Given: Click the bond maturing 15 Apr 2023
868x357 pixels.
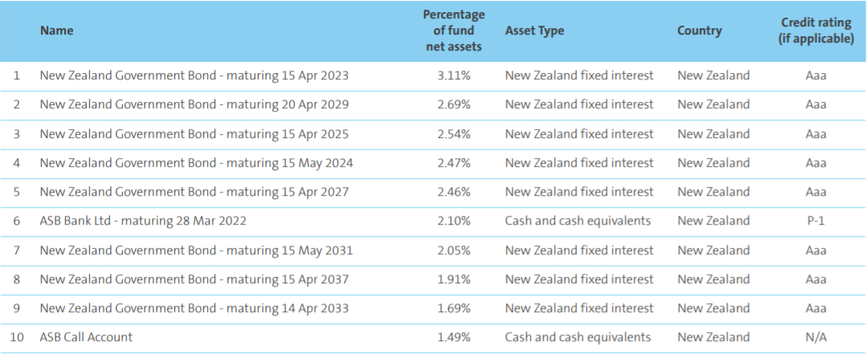Looking at the screenshot, I should [194, 75].
